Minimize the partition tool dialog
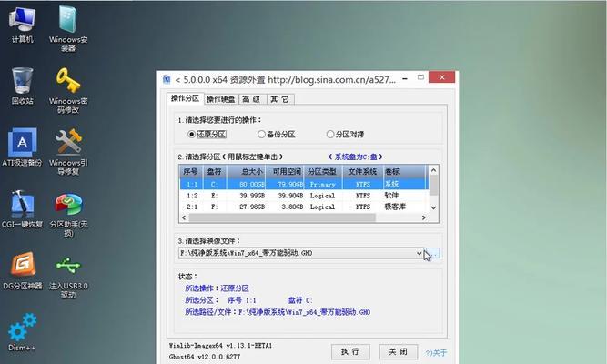The image size is (607, 364). [405, 78]
